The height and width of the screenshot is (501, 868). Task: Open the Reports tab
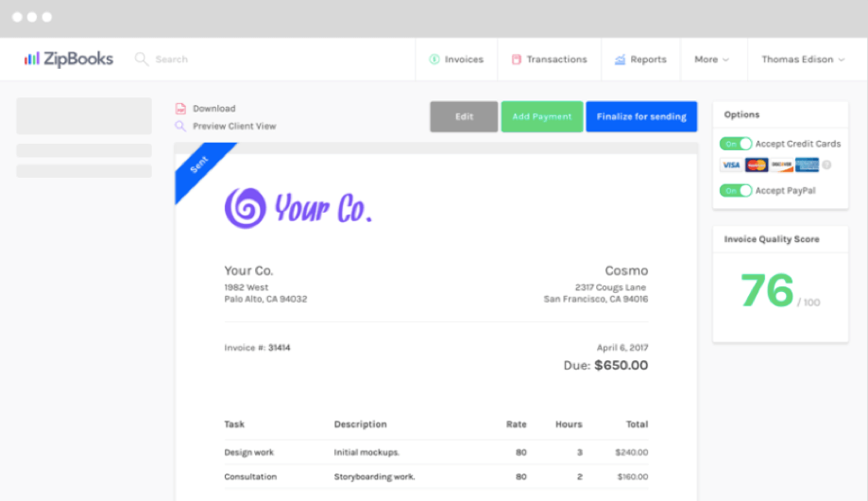tap(640, 60)
